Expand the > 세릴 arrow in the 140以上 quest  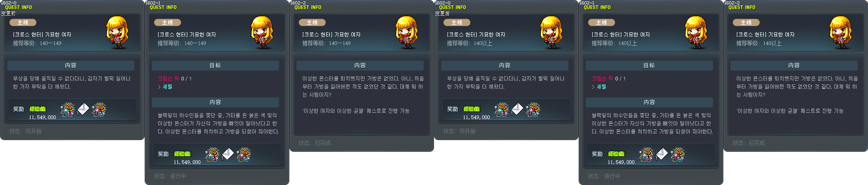593,87
